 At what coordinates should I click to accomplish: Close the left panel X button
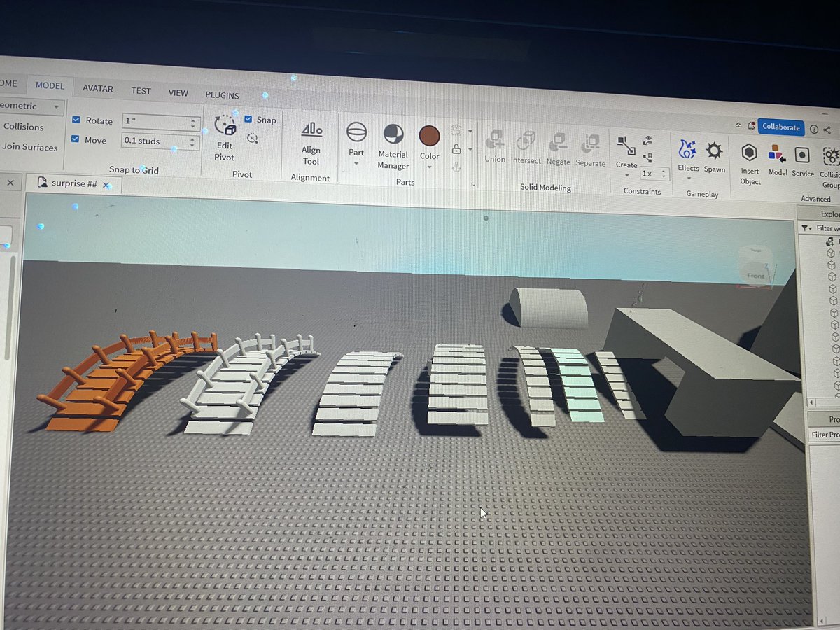pyautogui.click(x=10, y=183)
